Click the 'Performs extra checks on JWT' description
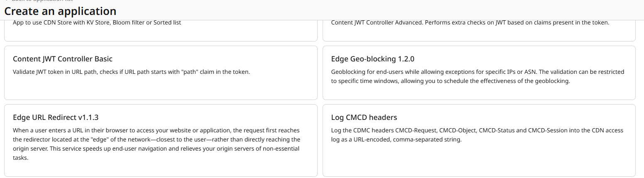644x178 pixels. (470, 22)
